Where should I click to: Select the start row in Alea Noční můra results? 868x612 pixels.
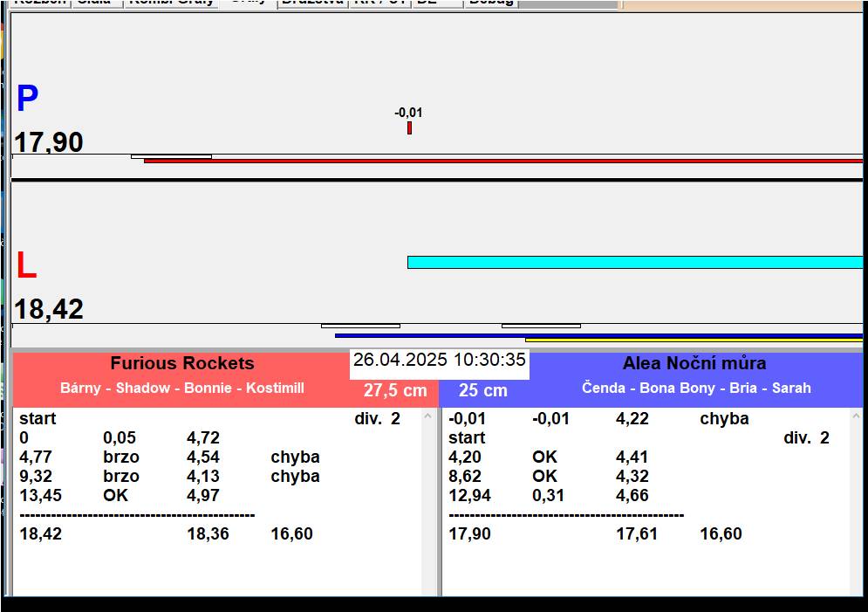(467, 438)
